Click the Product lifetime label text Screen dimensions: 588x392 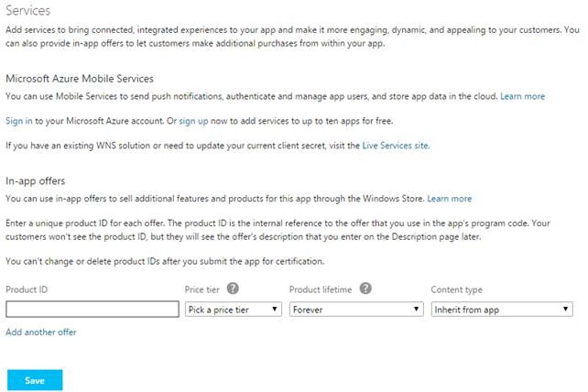click(320, 289)
